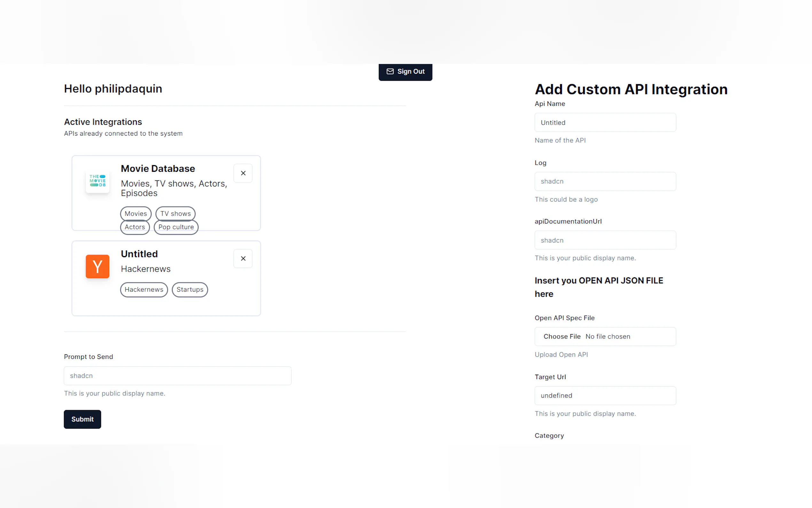Click the Target Url input field
812x508 pixels.
pos(605,395)
